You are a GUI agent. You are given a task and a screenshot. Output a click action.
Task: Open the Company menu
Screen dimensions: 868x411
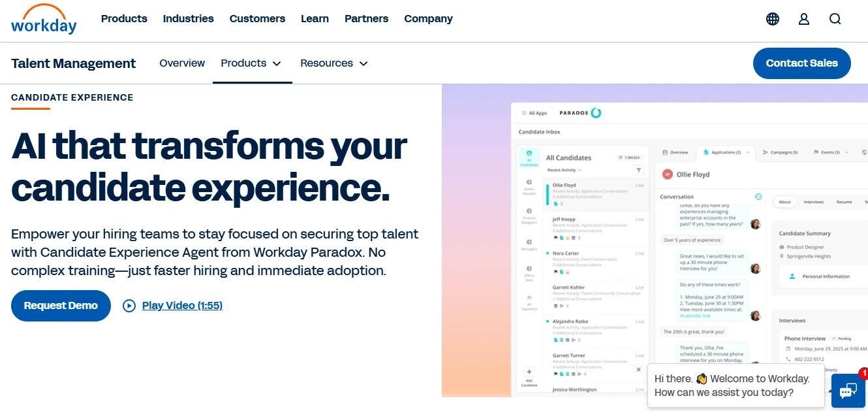click(429, 18)
